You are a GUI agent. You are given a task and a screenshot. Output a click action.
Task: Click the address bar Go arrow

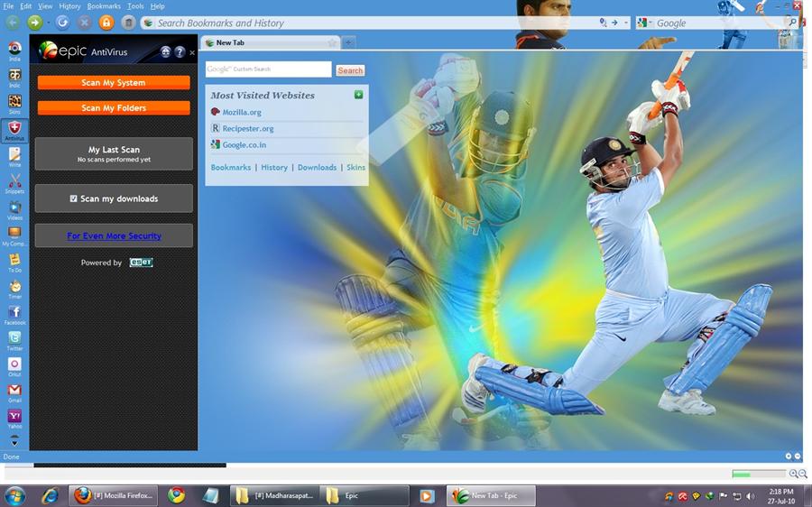(614, 23)
